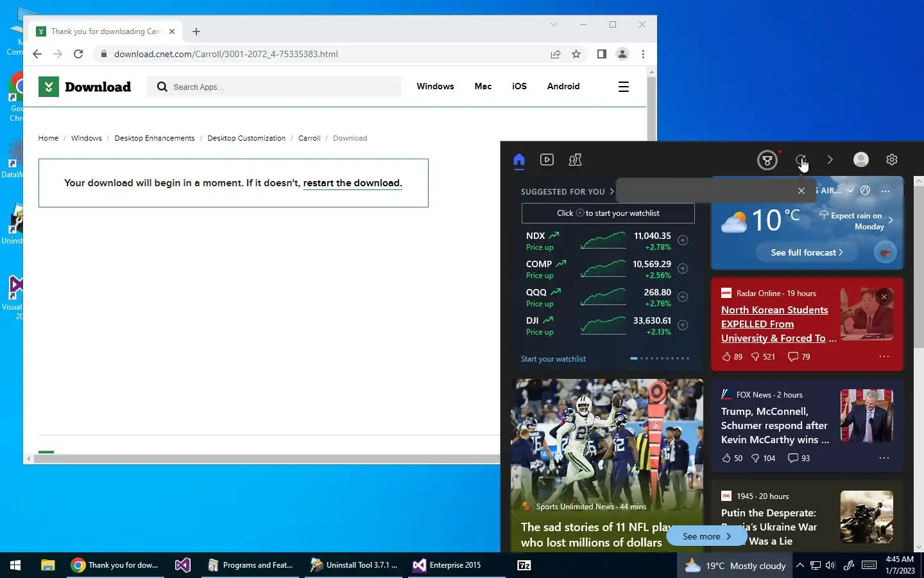Open Programs and Features taskbar button
924x578 pixels.
click(x=251, y=565)
